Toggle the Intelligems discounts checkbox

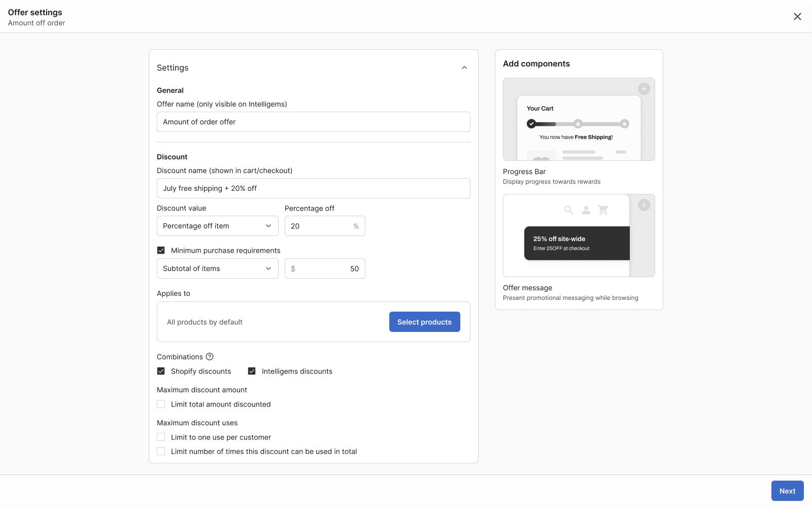(x=252, y=371)
